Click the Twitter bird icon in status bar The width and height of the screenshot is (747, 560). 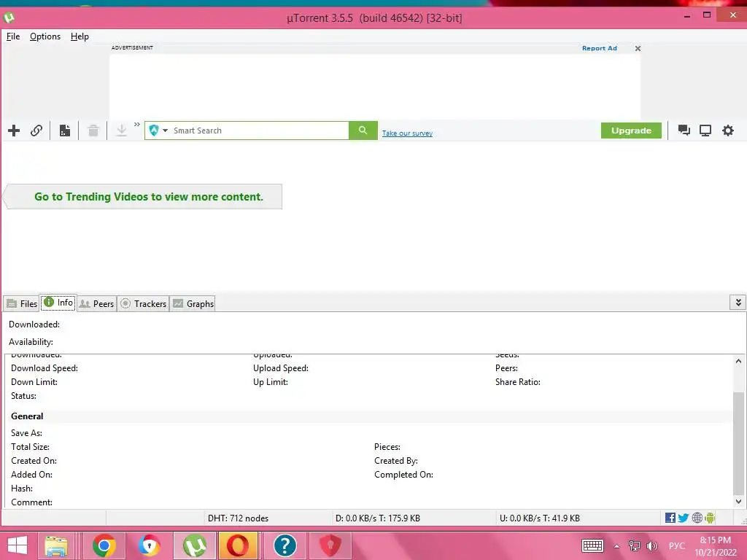(683, 518)
